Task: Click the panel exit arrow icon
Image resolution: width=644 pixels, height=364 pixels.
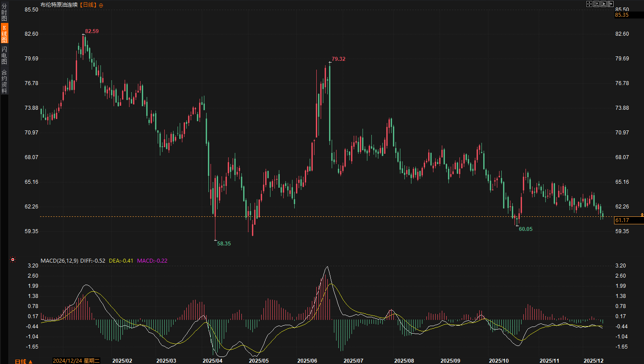Action: pos(611,4)
